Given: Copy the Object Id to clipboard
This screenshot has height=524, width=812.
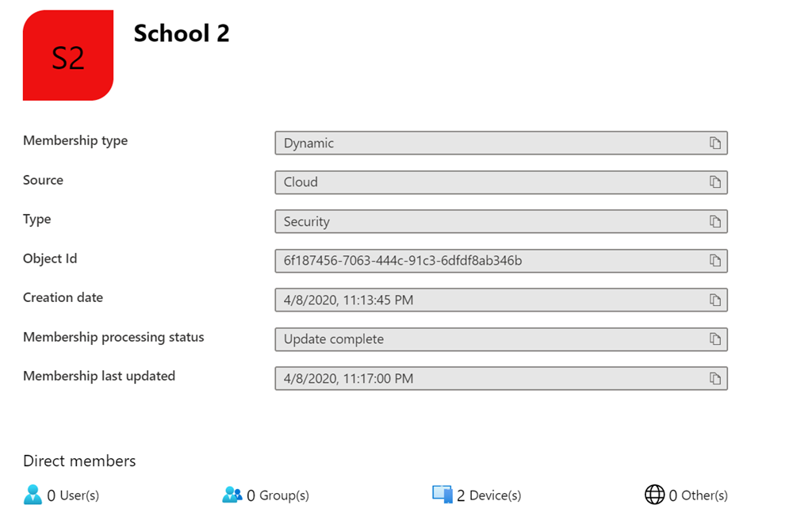Looking at the screenshot, I should coord(714,261).
